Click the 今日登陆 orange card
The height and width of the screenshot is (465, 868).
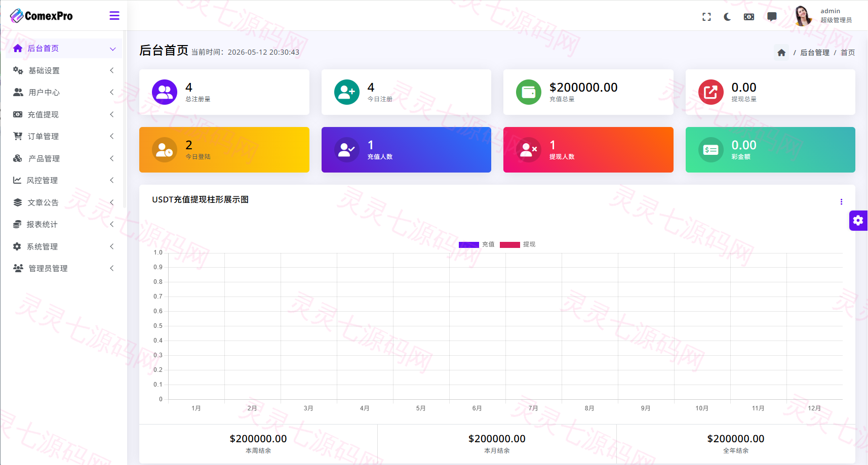click(x=224, y=150)
